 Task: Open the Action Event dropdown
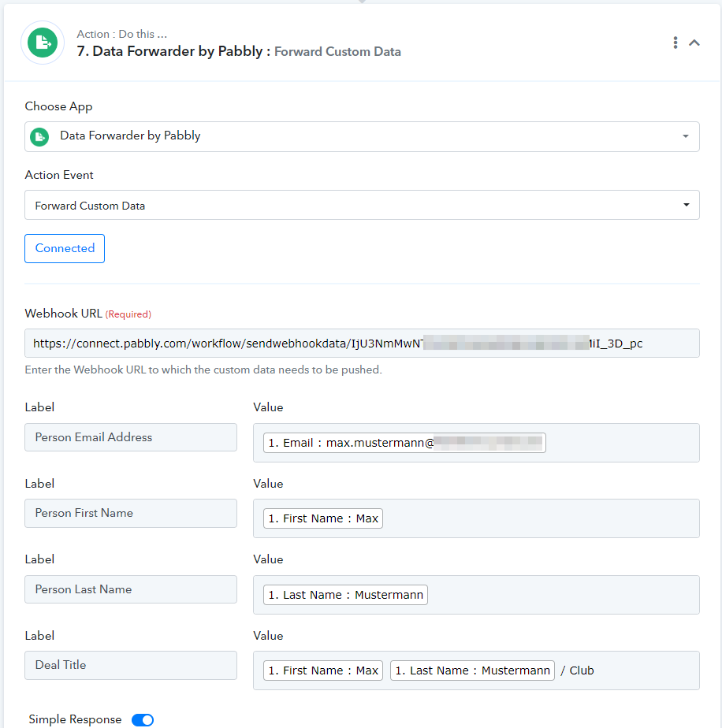(362, 205)
